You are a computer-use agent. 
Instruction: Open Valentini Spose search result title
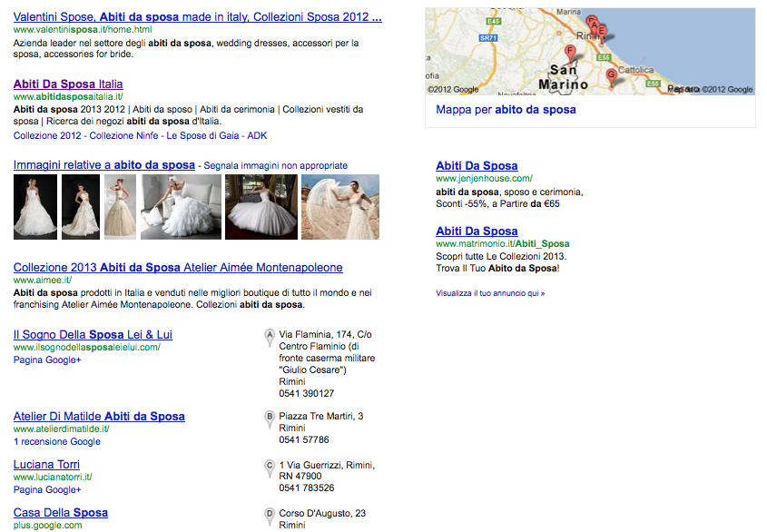pyautogui.click(x=198, y=16)
